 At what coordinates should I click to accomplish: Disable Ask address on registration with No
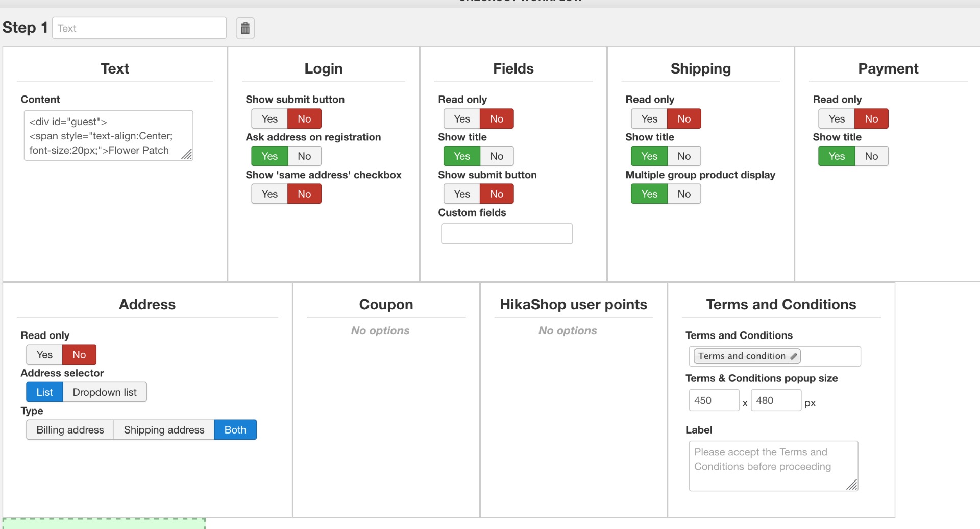[x=304, y=156]
